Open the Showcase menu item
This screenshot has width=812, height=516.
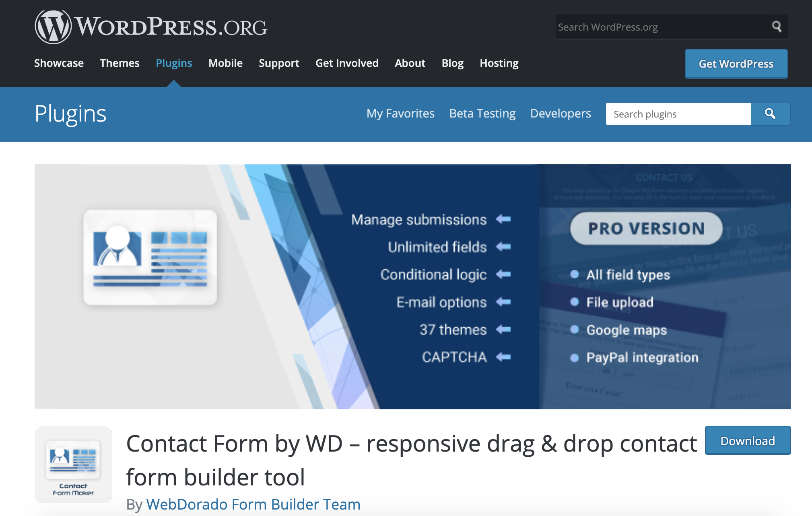tap(59, 63)
